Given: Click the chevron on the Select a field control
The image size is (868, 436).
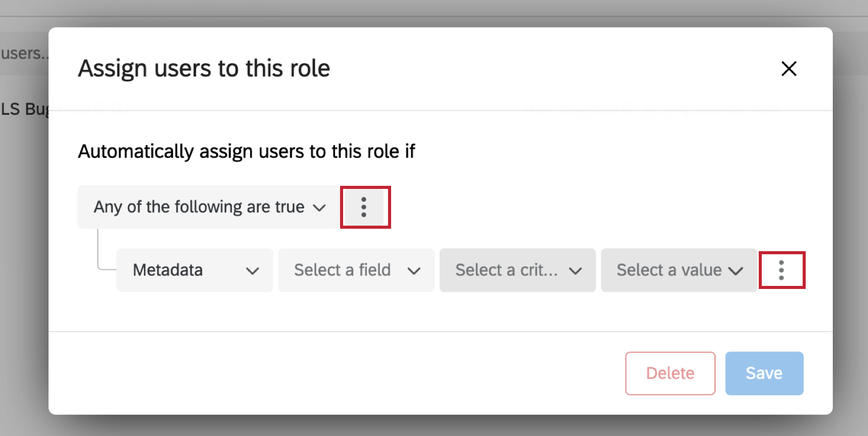Looking at the screenshot, I should click(x=415, y=271).
